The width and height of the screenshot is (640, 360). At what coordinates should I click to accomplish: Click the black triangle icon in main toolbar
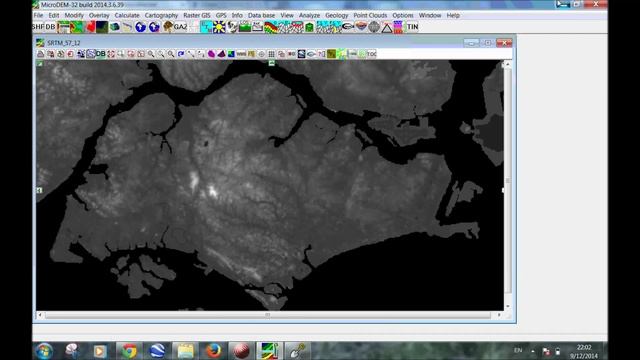[x=387, y=27]
